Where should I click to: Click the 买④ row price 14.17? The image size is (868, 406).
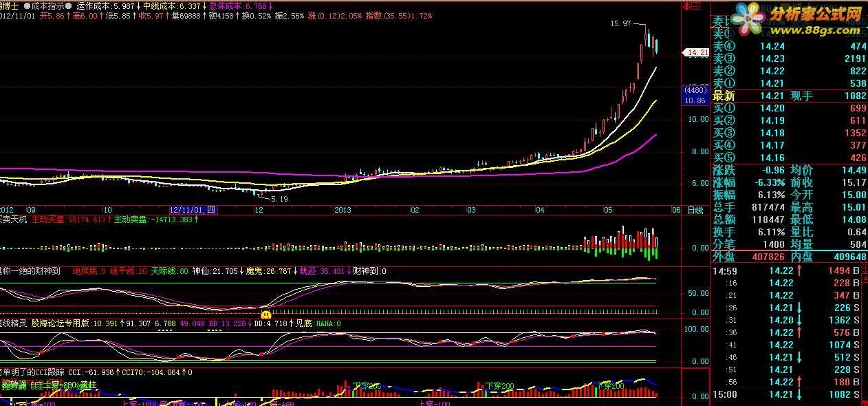772,146
